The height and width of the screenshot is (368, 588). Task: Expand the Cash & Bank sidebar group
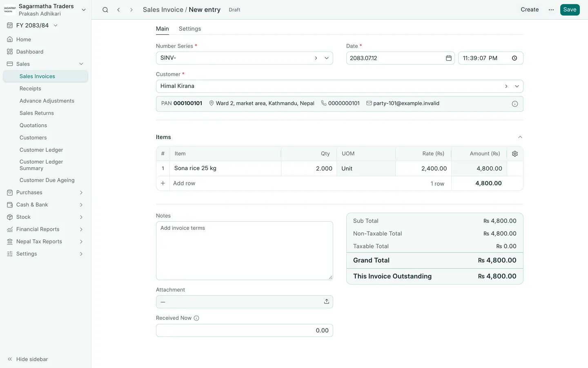click(x=81, y=205)
